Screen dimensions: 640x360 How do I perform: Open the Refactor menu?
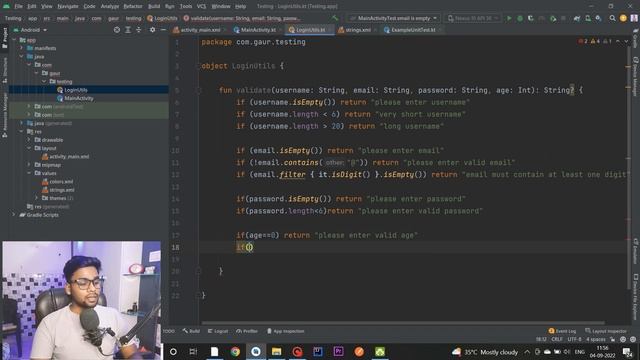click(133, 6)
